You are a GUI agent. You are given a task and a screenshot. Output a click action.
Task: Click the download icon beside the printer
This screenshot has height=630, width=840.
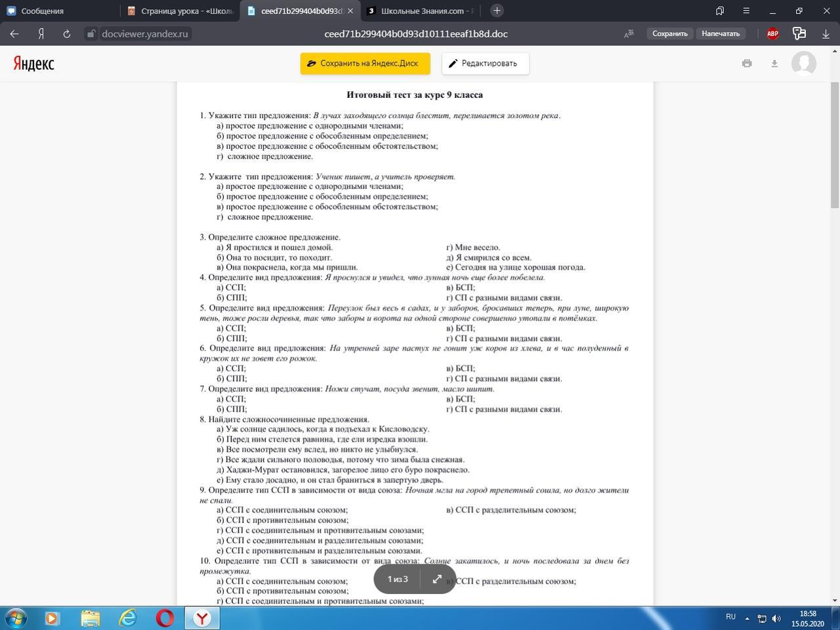coord(774,64)
